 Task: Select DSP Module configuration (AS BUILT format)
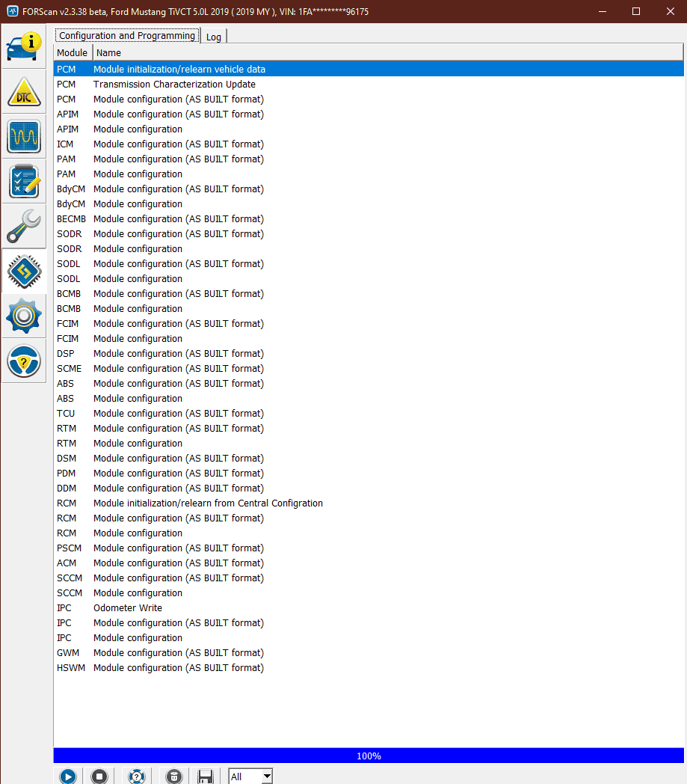pyautogui.click(x=369, y=354)
